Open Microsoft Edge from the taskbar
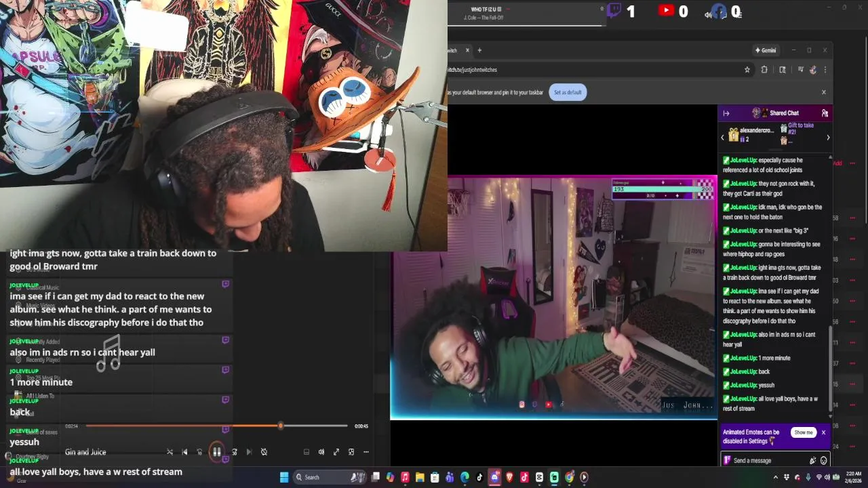868x488 pixels. [x=465, y=477]
